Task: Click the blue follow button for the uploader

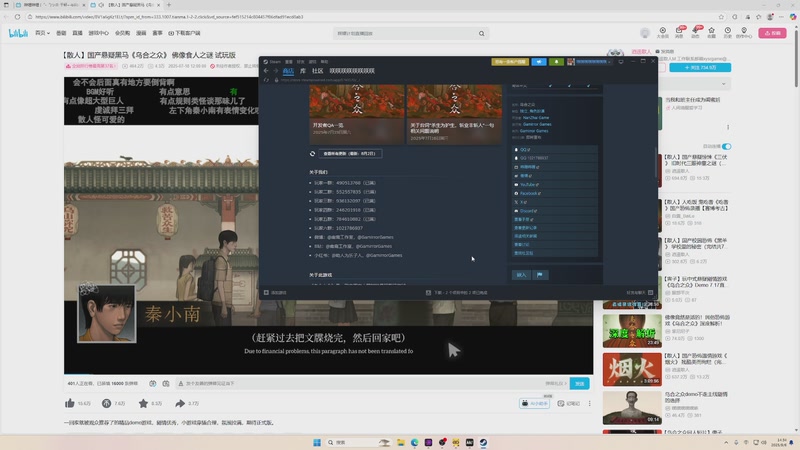Action: (x=700, y=67)
